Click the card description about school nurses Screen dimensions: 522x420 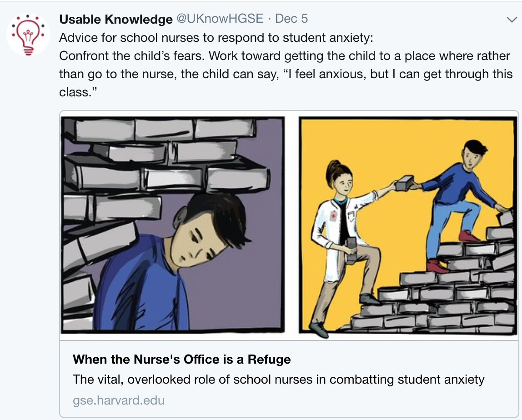tap(278, 379)
